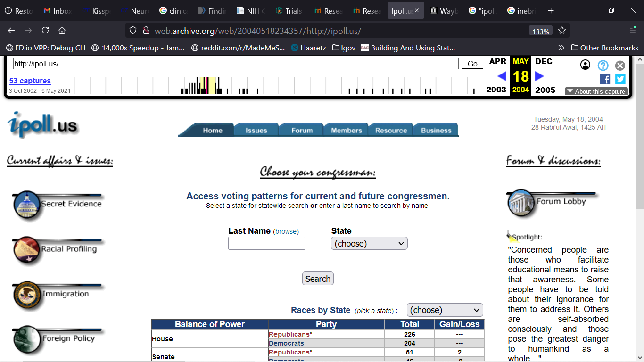Click the Last Name input field
Viewport: 644px width, 362px height.
(x=266, y=243)
